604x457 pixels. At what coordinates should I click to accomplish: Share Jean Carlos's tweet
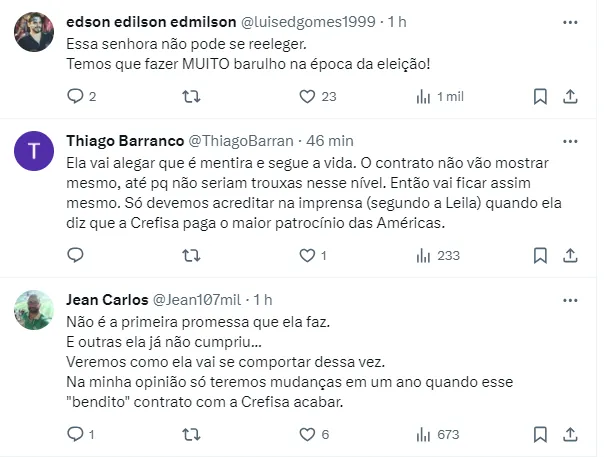[570, 434]
